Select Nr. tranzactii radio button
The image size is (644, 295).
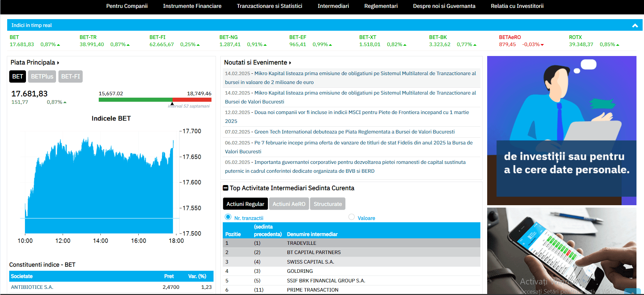click(228, 217)
